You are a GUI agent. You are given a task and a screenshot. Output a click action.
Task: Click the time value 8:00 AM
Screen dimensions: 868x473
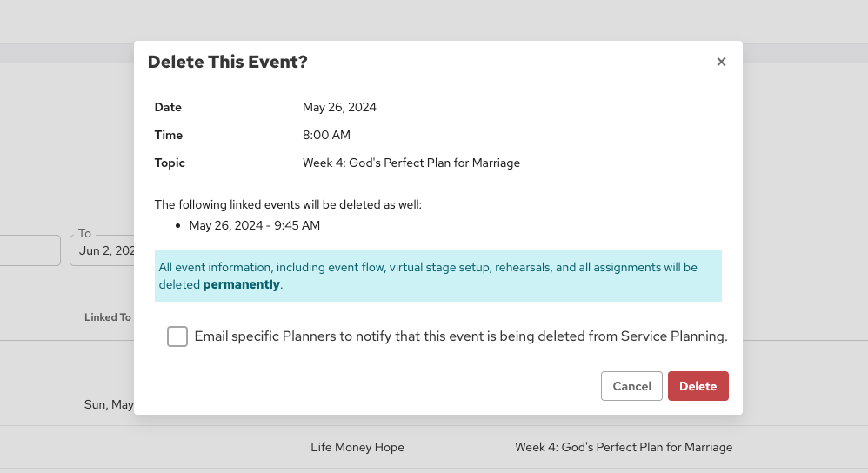(326, 135)
